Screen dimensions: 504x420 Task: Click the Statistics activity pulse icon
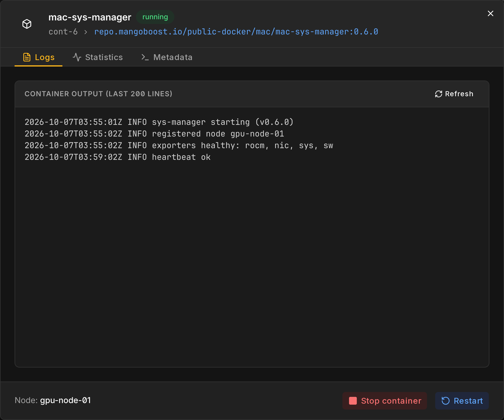77,57
